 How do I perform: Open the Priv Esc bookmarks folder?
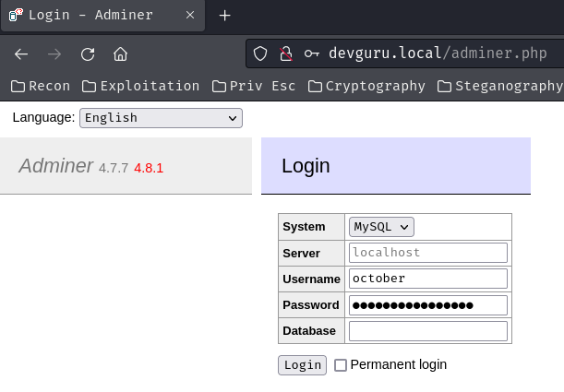point(254,86)
